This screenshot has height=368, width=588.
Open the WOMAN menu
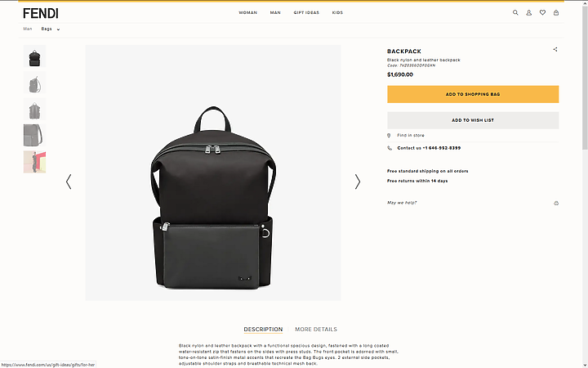click(248, 13)
